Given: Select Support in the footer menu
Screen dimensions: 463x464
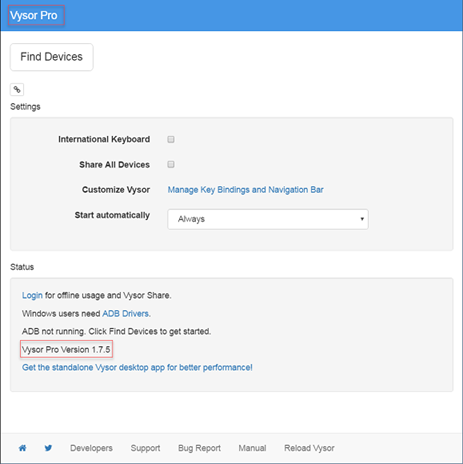Looking at the screenshot, I should click(145, 448).
